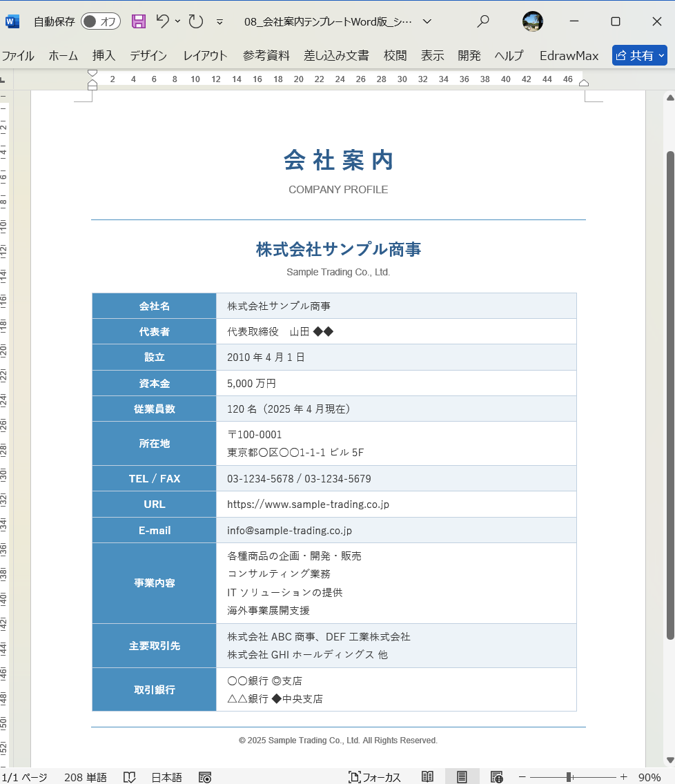Open the ファイル menu
Screen dimensions: 675x784
(19, 56)
